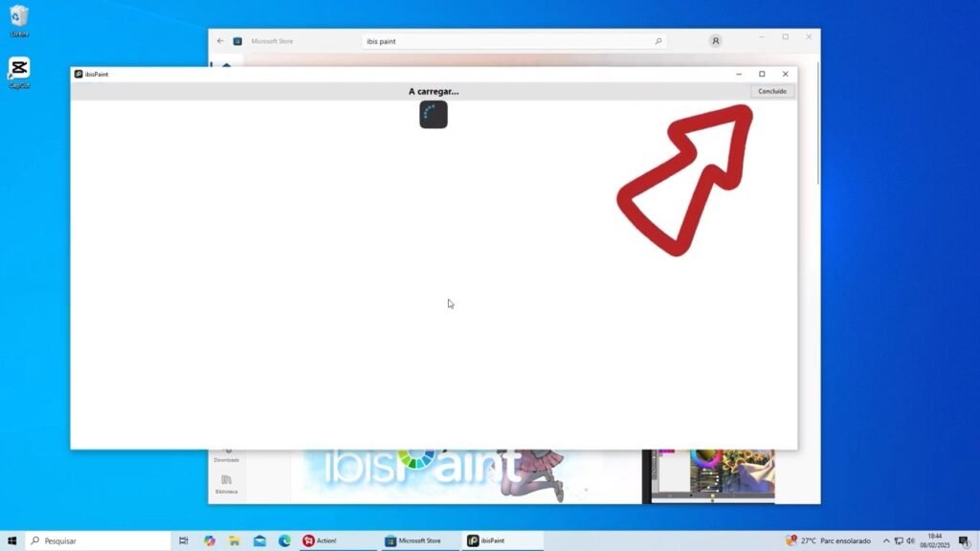980x551 pixels.
Task: Minimize the Microsoft Store window
Action: pos(762,37)
